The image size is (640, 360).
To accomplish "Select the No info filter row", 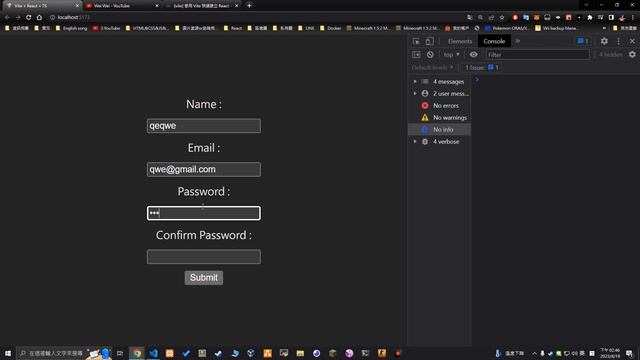I will tap(440, 129).
